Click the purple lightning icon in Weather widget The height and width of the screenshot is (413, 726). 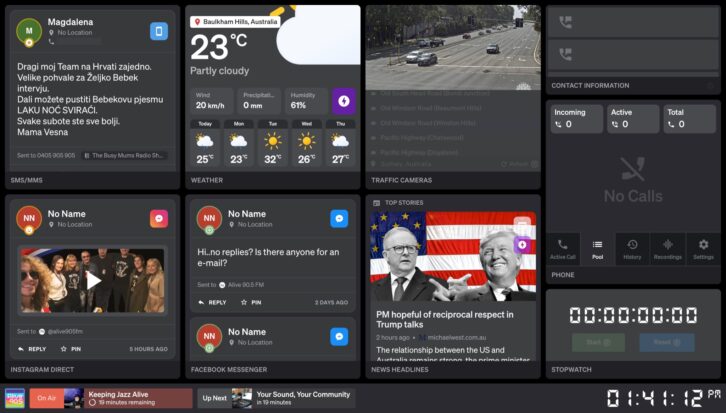point(343,100)
